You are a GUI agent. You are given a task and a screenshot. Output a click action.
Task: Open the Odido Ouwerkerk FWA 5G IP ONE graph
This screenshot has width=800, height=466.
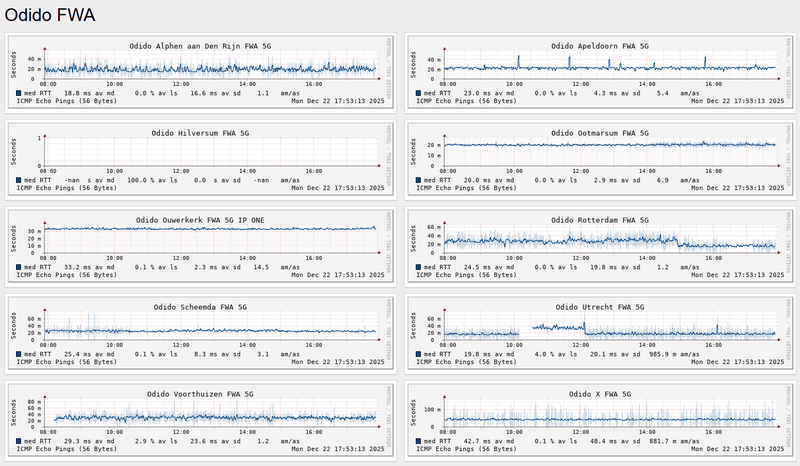coord(201,247)
